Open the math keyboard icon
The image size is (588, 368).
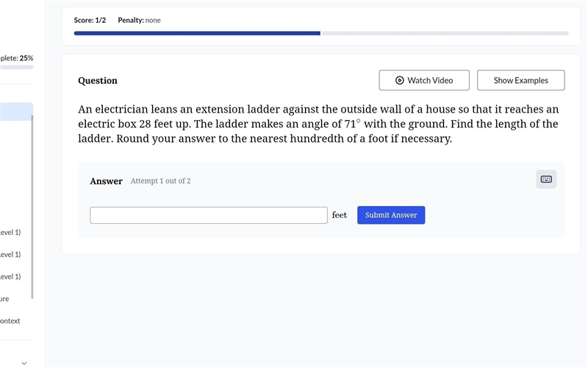[546, 179]
